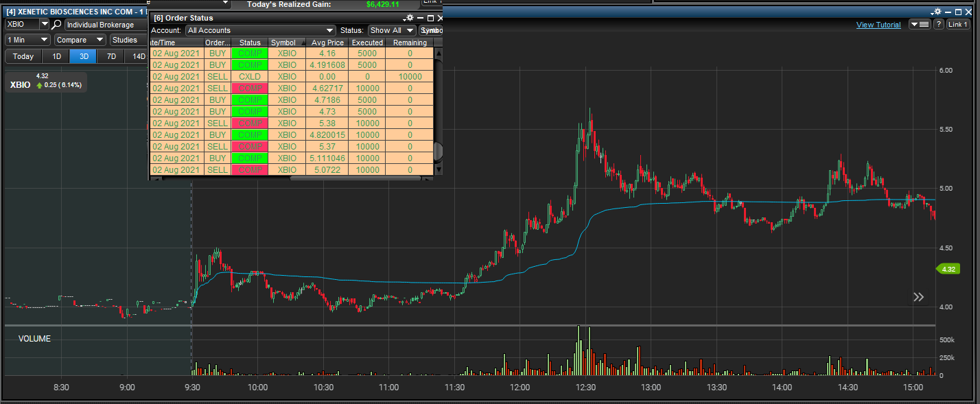This screenshot has height=404, width=980.
Task: Switch to the Today timeframe tab
Action: 23,56
